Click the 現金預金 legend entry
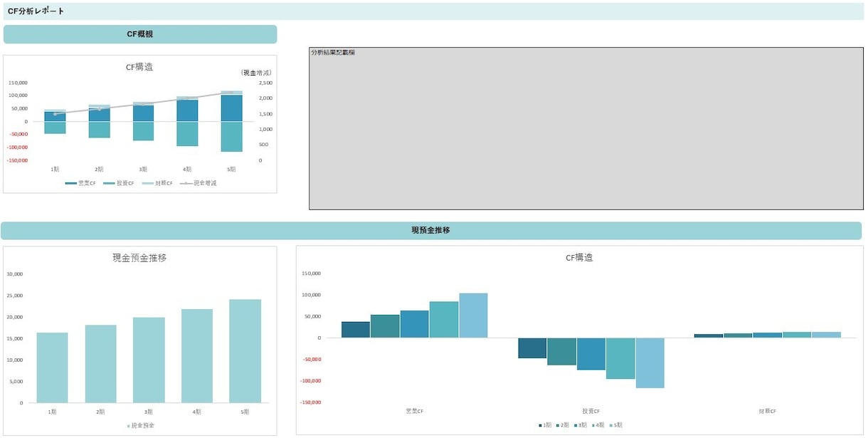Image resolution: width=868 pixels, height=438 pixels. (140, 425)
